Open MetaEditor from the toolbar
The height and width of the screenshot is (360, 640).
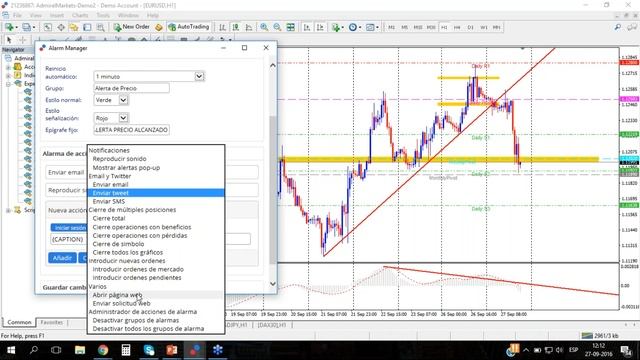coord(158,27)
